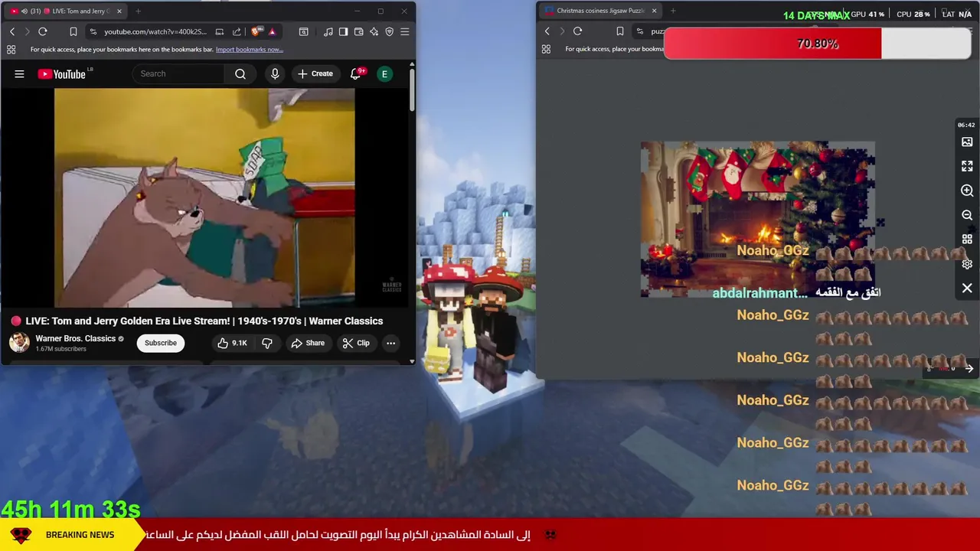980x551 pixels.
Task: Open Brave VPN shield icon
Action: [389, 31]
